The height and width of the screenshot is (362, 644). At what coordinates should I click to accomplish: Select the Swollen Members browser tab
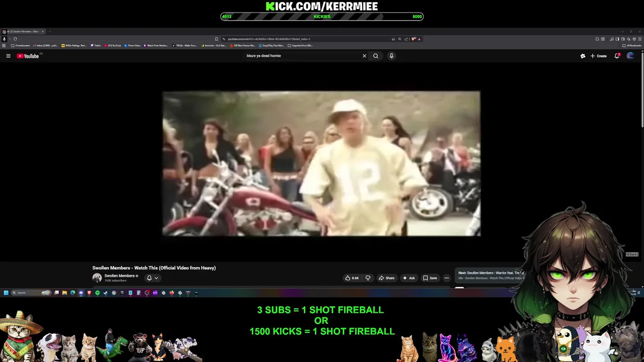coord(24,32)
